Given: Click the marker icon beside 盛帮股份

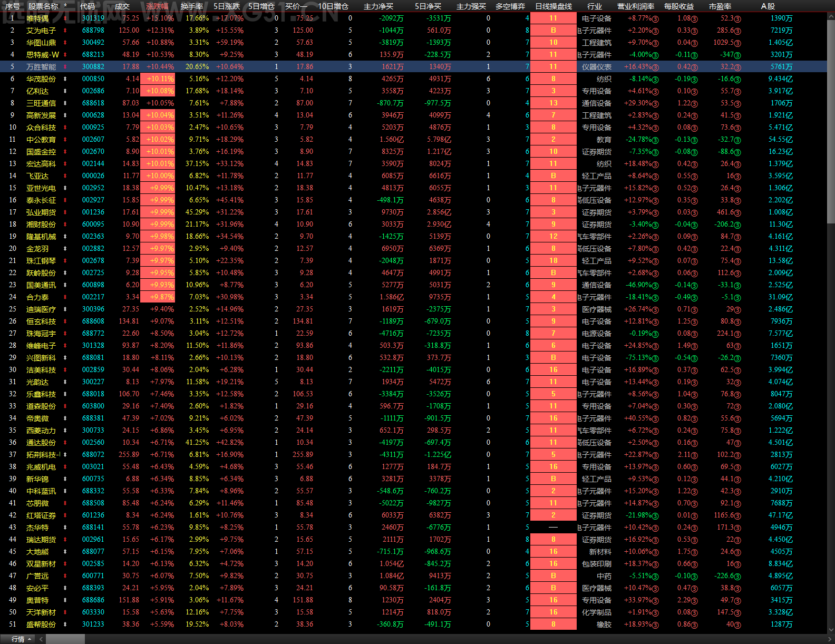Looking at the screenshot, I should point(65,625).
